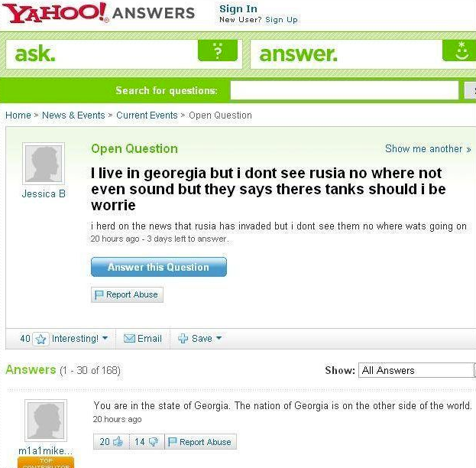
Task: Click the flag icon on the question's Report Abuse
Action: pos(99,294)
